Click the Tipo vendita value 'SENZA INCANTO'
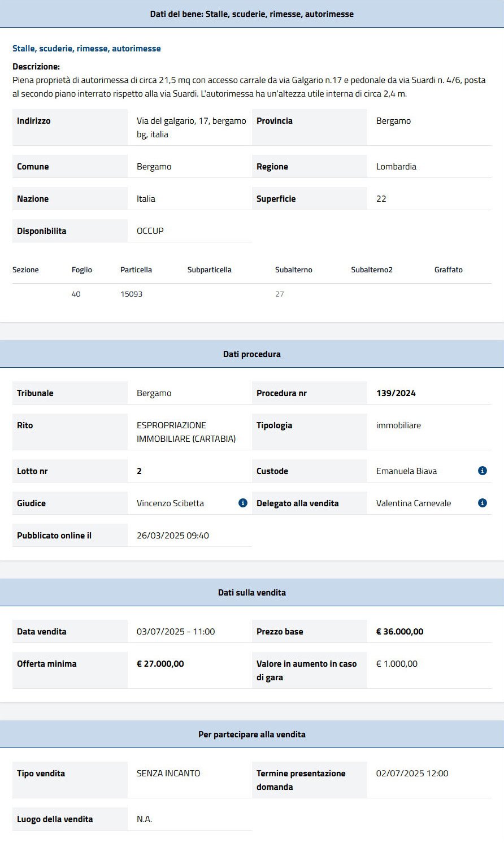Screen dimensions: 504x843 168,774
